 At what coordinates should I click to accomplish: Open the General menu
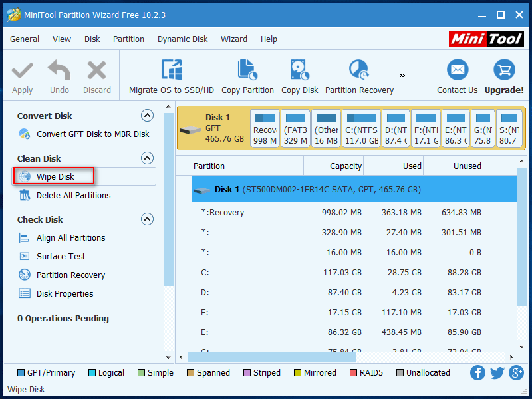[25, 39]
